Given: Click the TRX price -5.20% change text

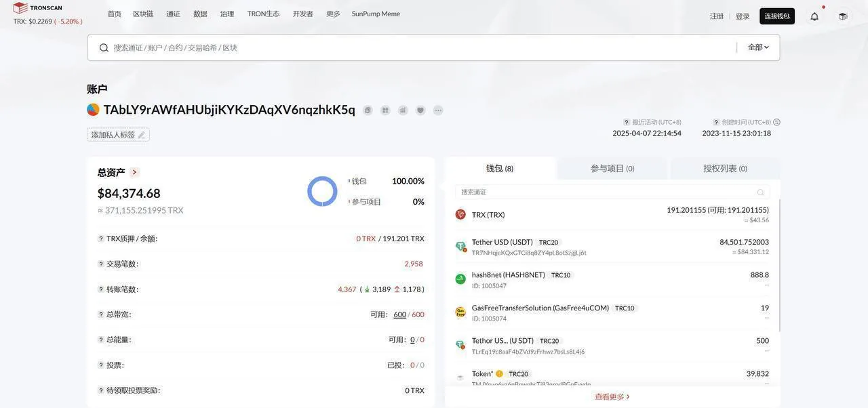Looking at the screenshot, I should click(x=68, y=21).
